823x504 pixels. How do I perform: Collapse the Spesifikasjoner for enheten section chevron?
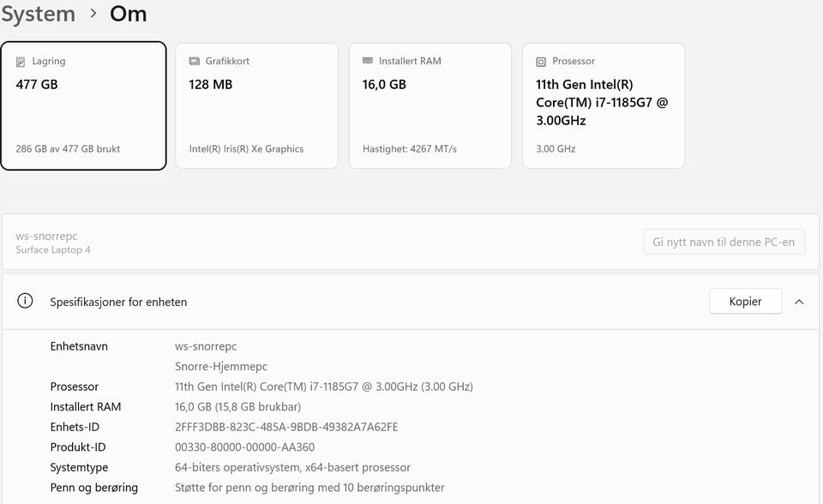coord(799,302)
